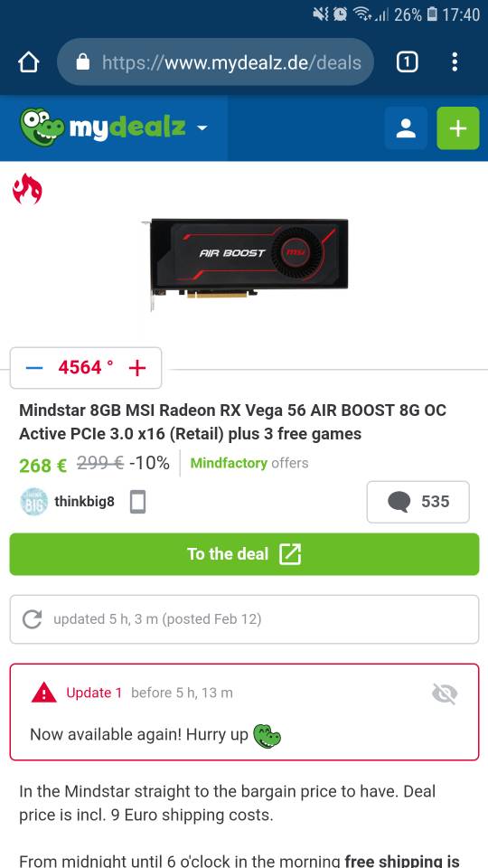The height and width of the screenshot is (868, 488).
Task: Open the user profile icon
Action: (x=406, y=128)
